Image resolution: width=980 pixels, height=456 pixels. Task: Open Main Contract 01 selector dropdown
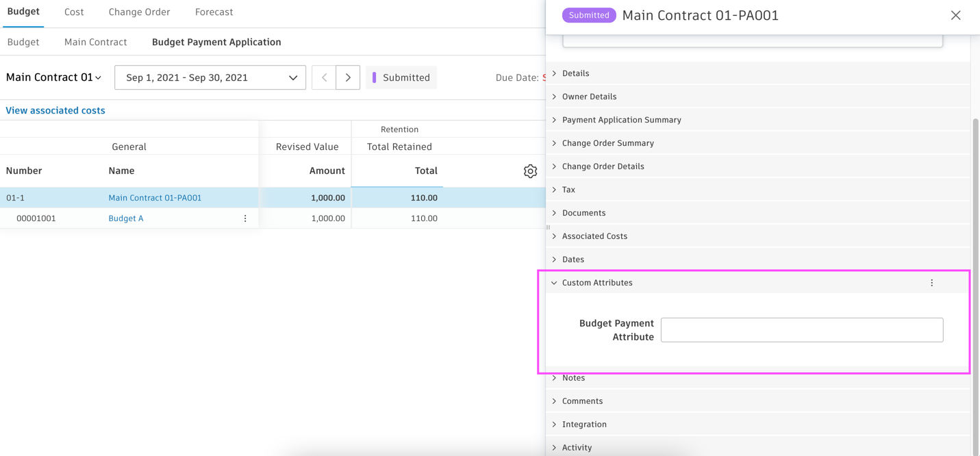pyautogui.click(x=54, y=77)
